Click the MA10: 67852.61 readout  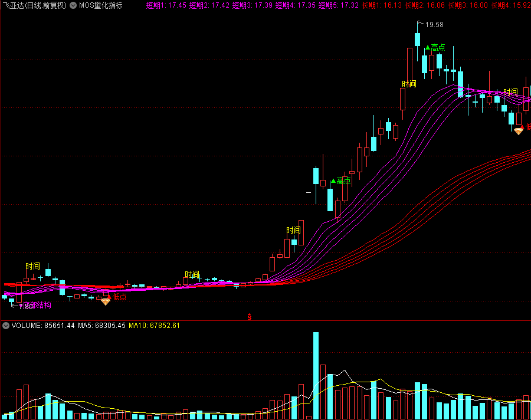(154, 326)
